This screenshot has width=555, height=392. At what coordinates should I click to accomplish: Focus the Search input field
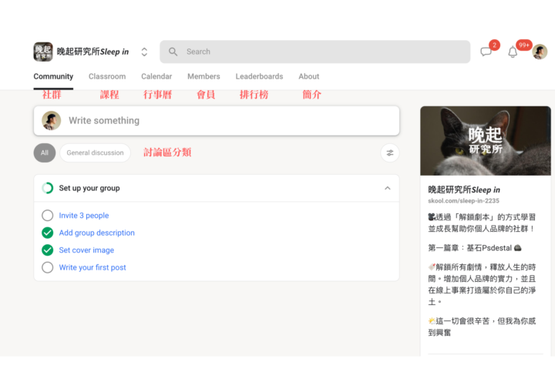click(314, 52)
